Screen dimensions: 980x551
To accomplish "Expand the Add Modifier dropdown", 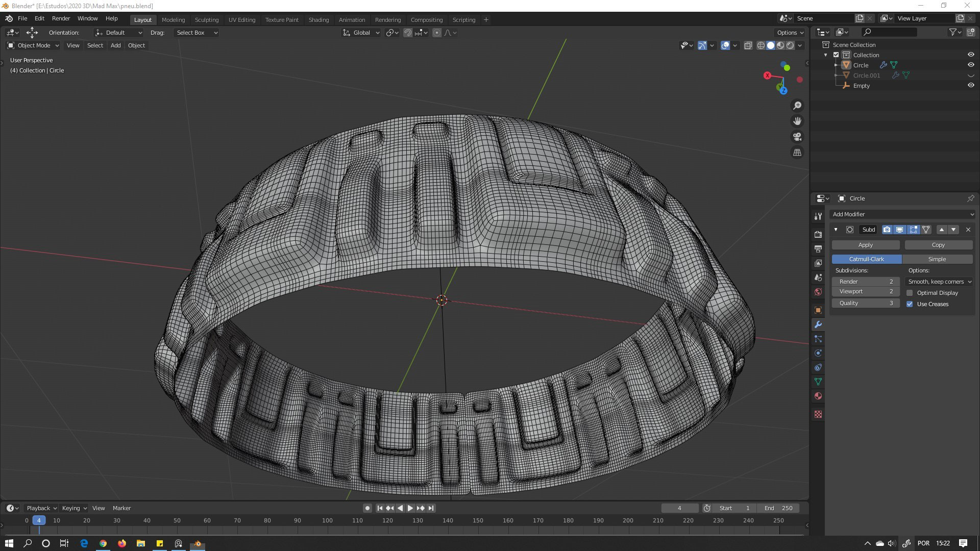I will 902,214.
